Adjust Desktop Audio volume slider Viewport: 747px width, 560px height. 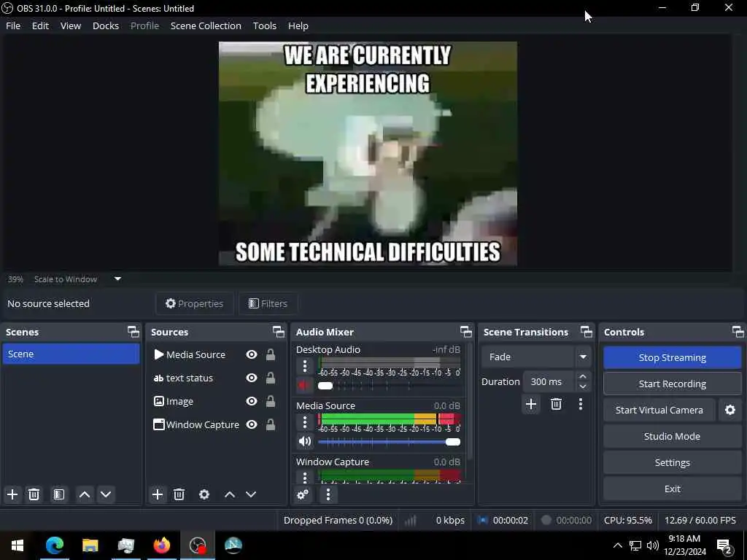[x=389, y=386]
